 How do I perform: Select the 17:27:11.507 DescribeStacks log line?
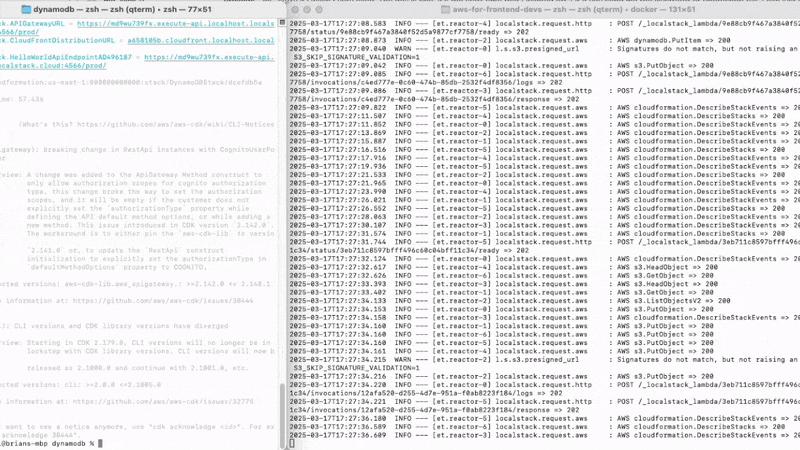click(x=537, y=116)
